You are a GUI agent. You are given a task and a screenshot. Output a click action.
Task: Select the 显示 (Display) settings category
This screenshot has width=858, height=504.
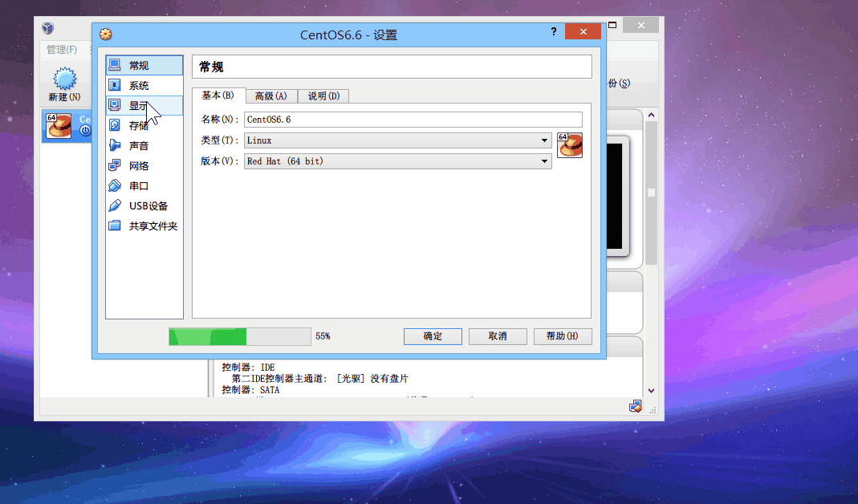138,106
